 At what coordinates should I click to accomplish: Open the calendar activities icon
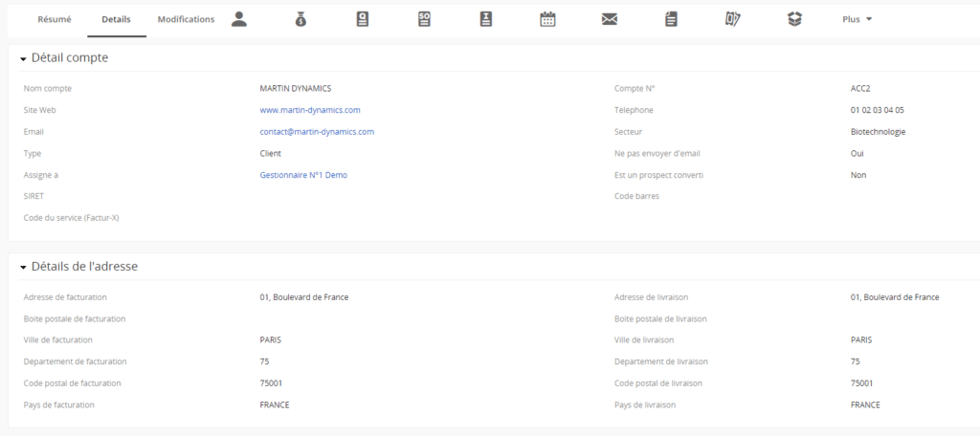coord(547,19)
